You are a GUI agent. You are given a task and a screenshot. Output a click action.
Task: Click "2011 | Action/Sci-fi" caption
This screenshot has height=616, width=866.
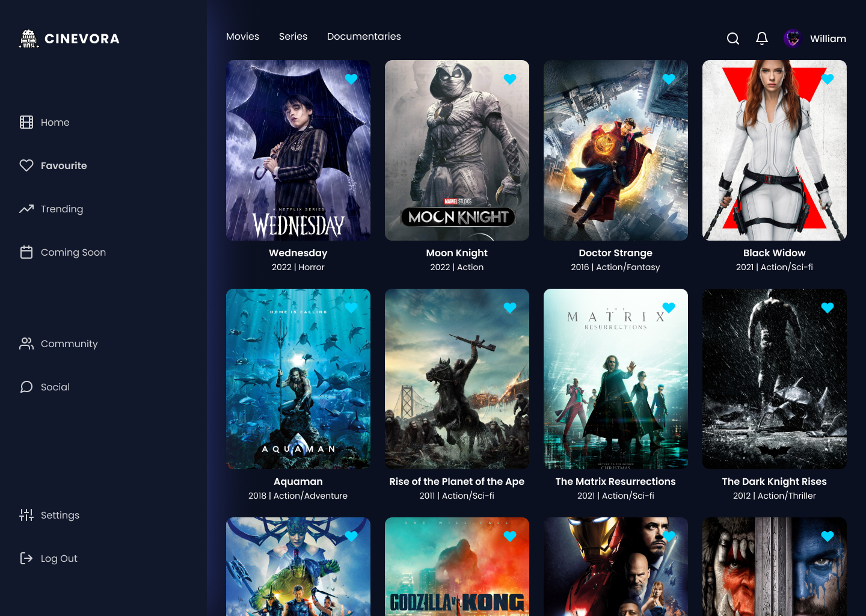pyautogui.click(x=457, y=496)
